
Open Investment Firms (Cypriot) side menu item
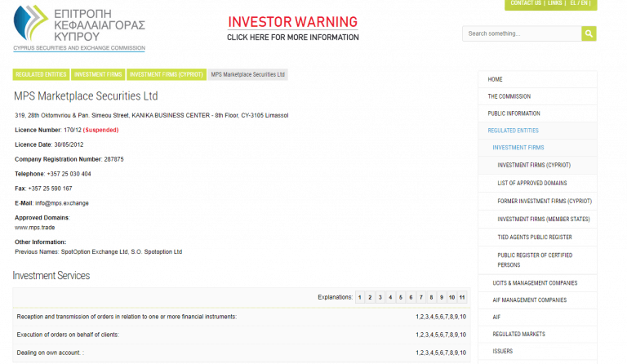click(537, 165)
